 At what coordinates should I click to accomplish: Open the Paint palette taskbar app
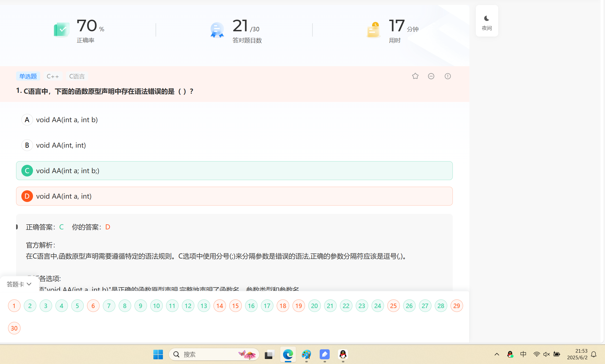[306, 354]
